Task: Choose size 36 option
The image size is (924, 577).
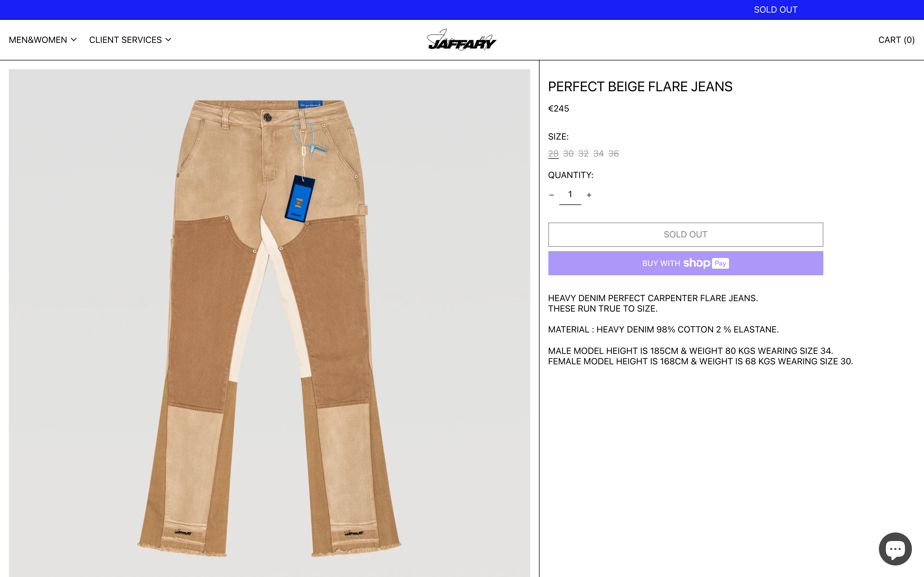Action: point(614,154)
